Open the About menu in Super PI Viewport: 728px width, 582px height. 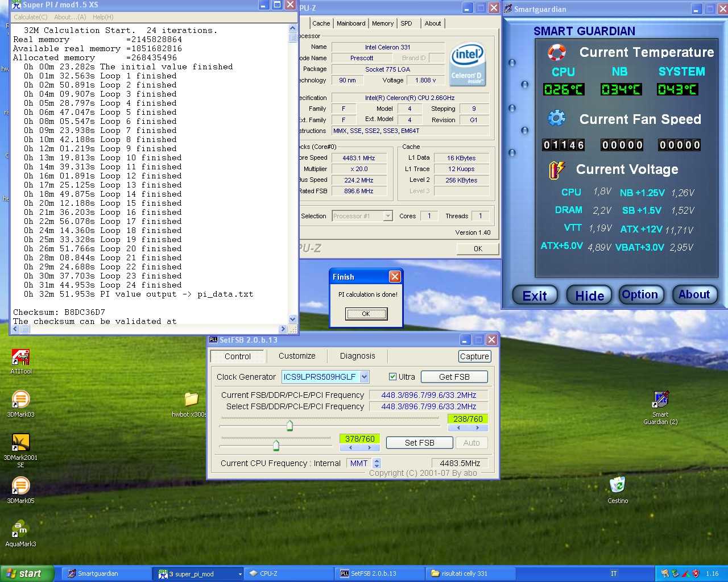(70, 17)
